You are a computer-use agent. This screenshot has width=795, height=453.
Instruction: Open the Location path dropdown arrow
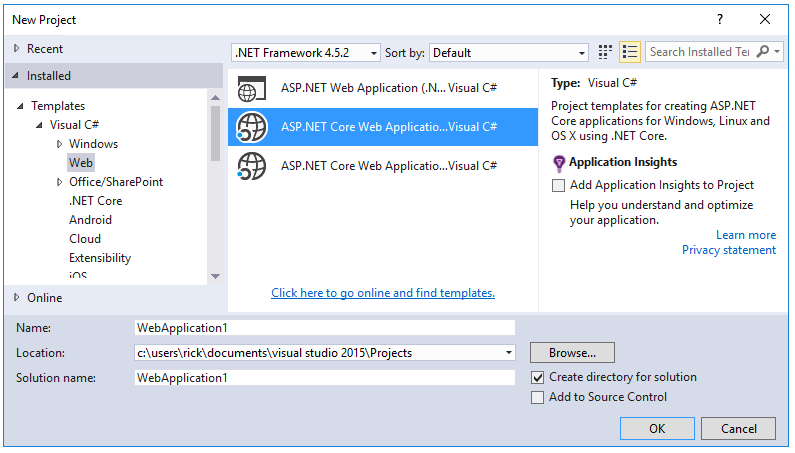point(509,353)
